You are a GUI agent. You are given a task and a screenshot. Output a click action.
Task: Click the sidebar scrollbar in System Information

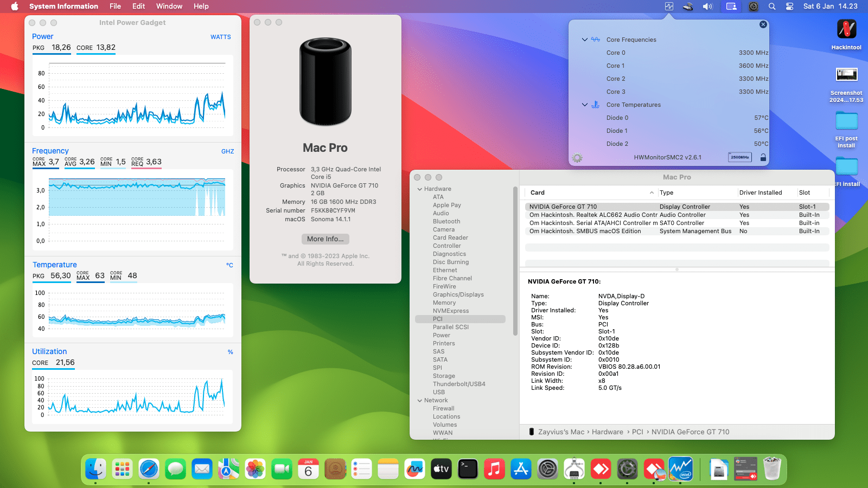[x=515, y=260]
